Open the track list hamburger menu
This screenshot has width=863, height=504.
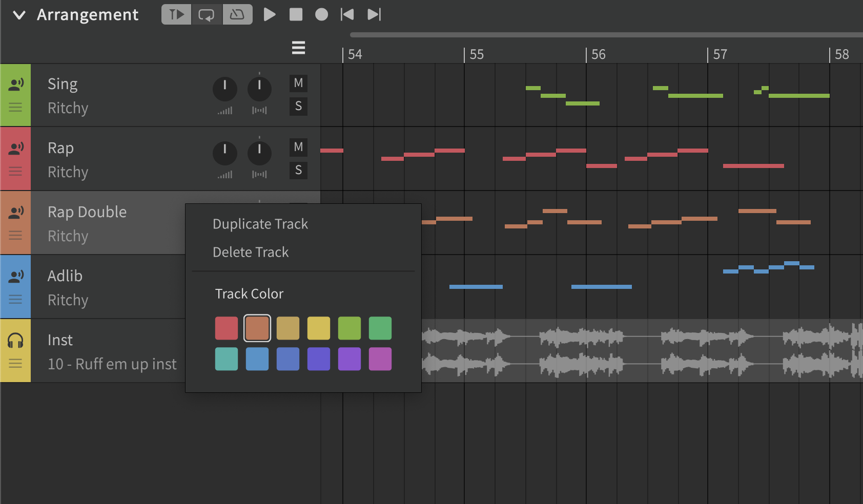(298, 48)
